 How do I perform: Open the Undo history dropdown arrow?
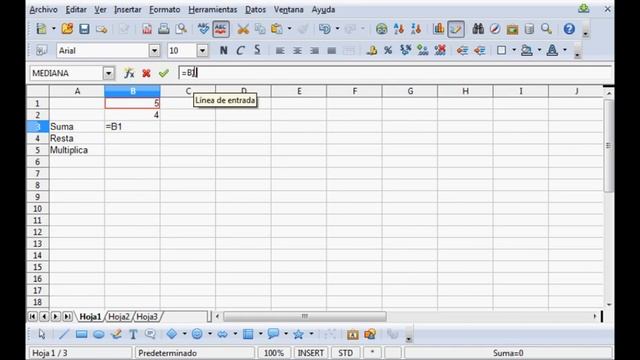337,29
